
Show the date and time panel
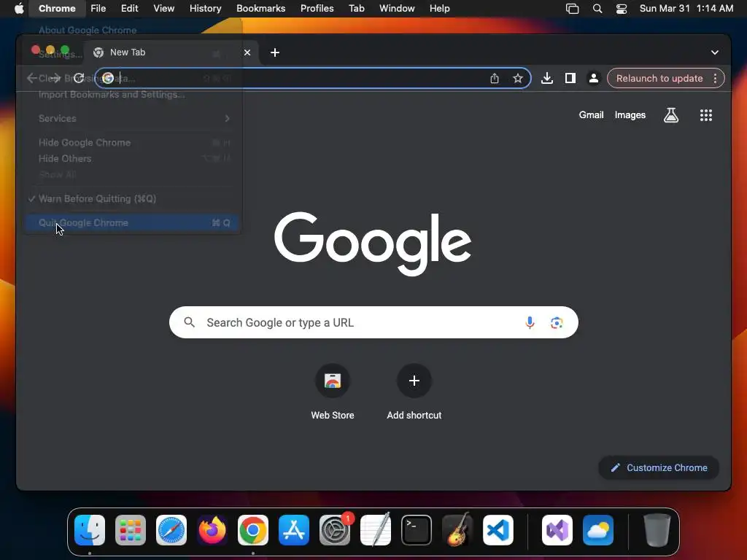686,9
